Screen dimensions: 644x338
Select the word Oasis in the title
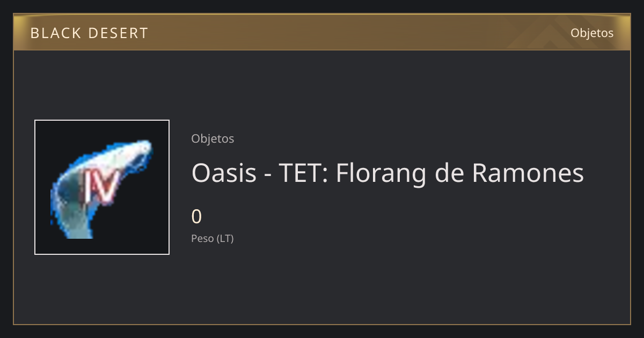click(x=224, y=173)
